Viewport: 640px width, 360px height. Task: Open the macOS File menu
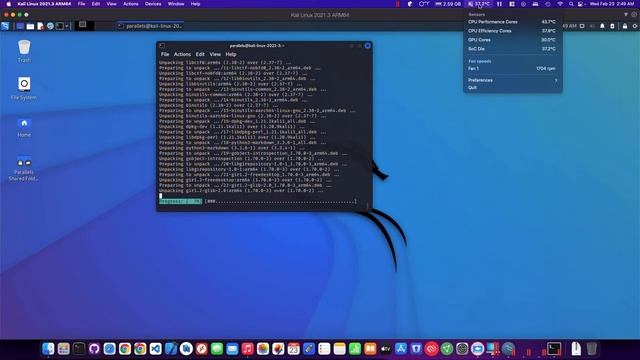81,4
